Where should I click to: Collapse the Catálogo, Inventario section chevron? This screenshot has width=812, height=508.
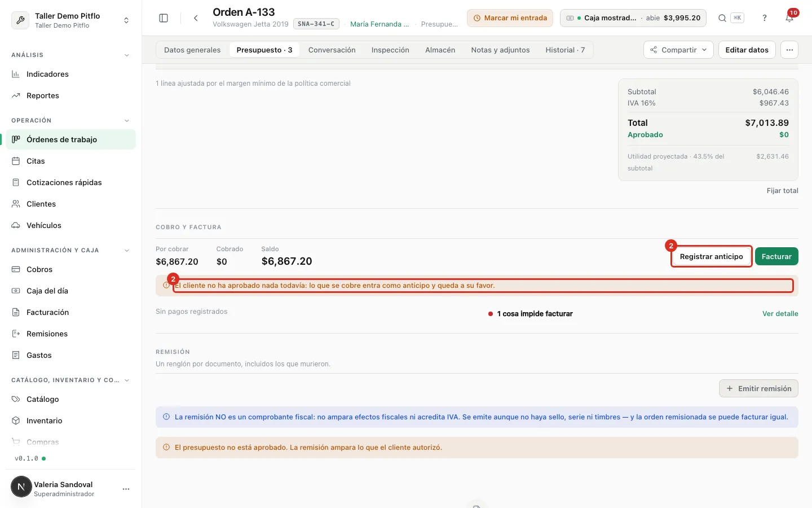[x=127, y=380]
